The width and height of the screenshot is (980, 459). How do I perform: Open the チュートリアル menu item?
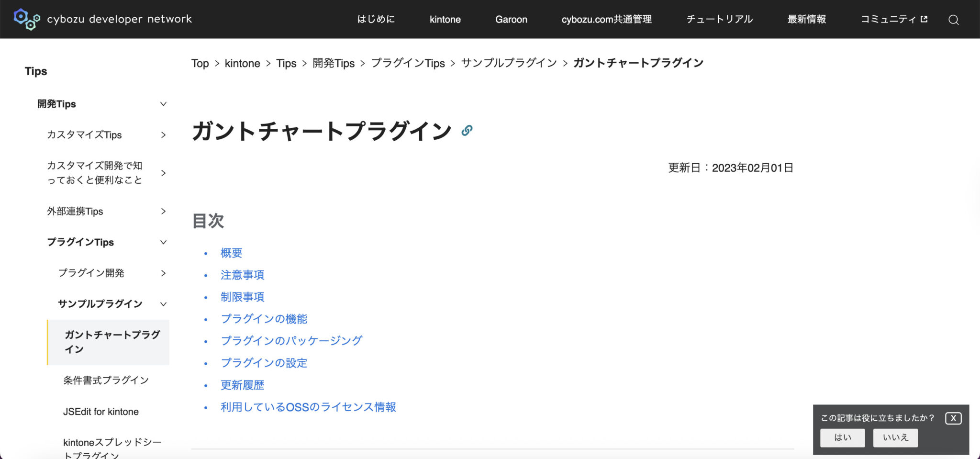[719, 20]
